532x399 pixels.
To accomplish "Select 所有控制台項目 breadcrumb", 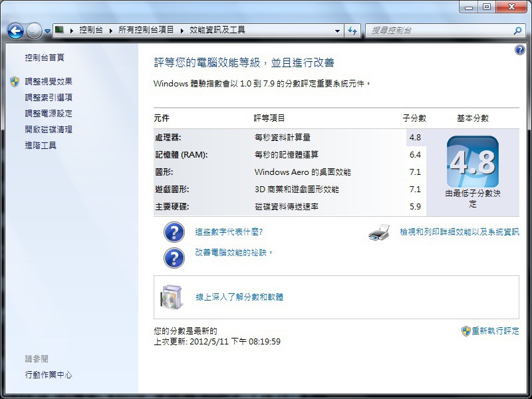I will coord(146,30).
